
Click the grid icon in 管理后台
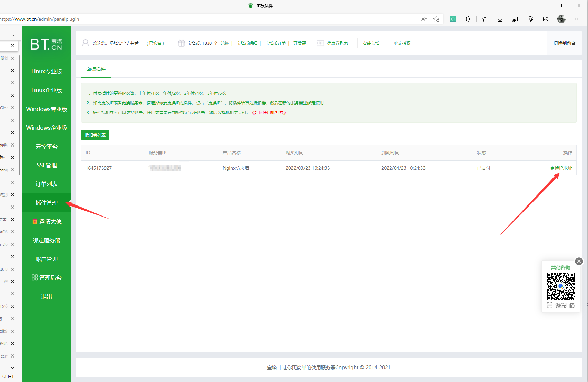tap(35, 278)
